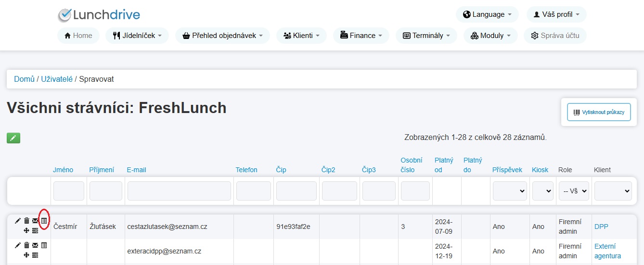Click envelope icon in exteracidpp row

point(35,245)
